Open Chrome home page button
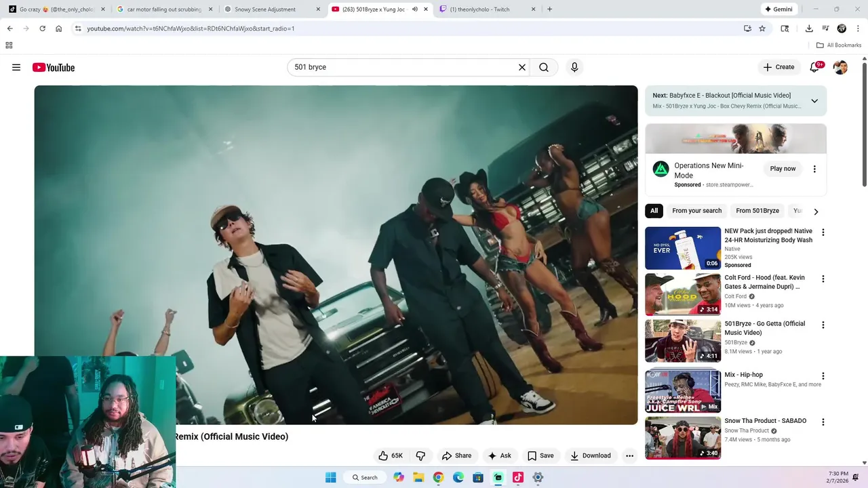The width and height of the screenshot is (868, 488). (58, 28)
